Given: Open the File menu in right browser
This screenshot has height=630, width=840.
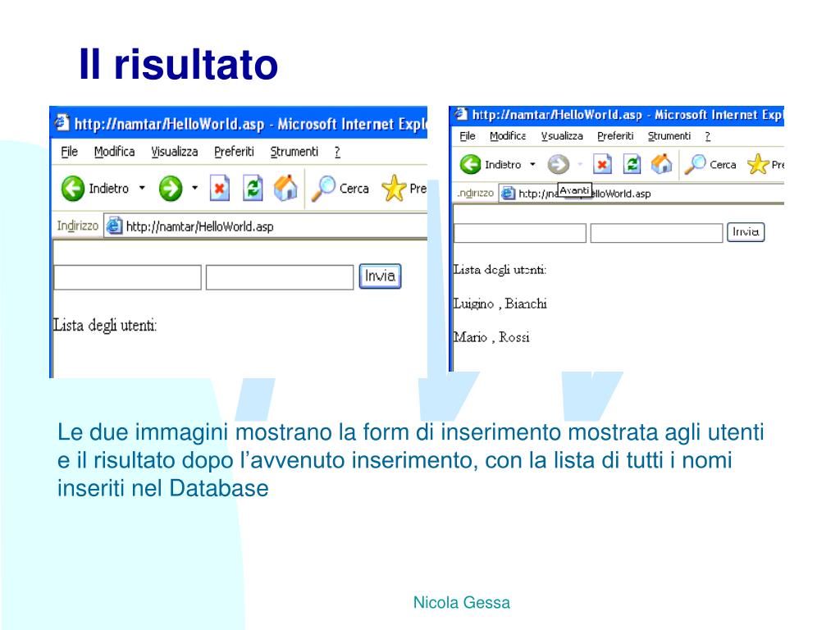Looking at the screenshot, I should pos(467,136).
